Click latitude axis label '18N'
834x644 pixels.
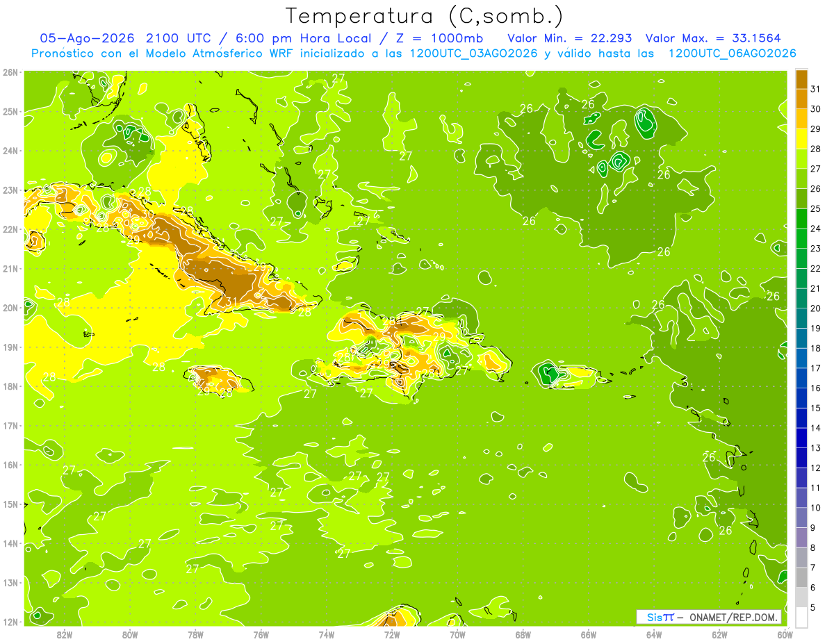point(10,386)
